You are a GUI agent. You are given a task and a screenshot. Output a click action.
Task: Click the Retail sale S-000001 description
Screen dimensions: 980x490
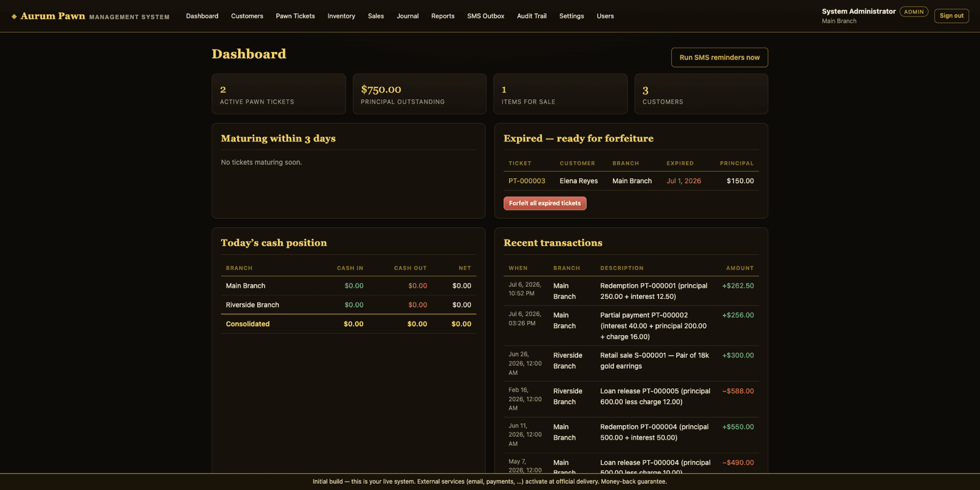coord(655,361)
